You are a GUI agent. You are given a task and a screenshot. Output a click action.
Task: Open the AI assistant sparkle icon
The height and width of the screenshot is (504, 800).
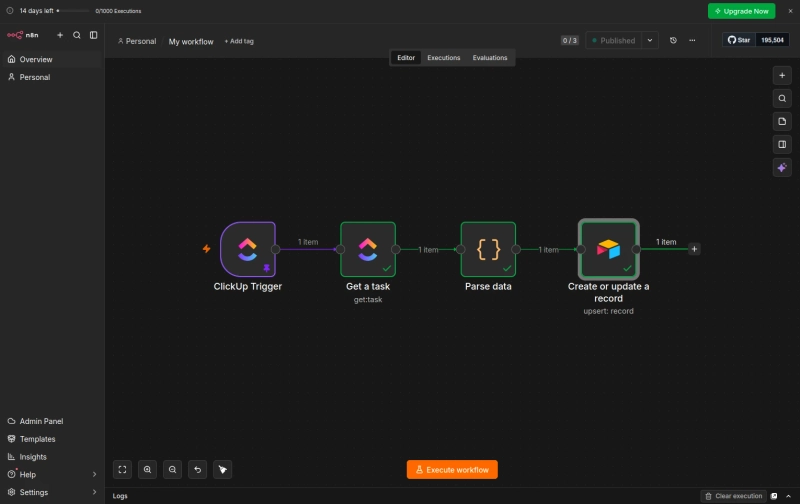[x=782, y=167]
